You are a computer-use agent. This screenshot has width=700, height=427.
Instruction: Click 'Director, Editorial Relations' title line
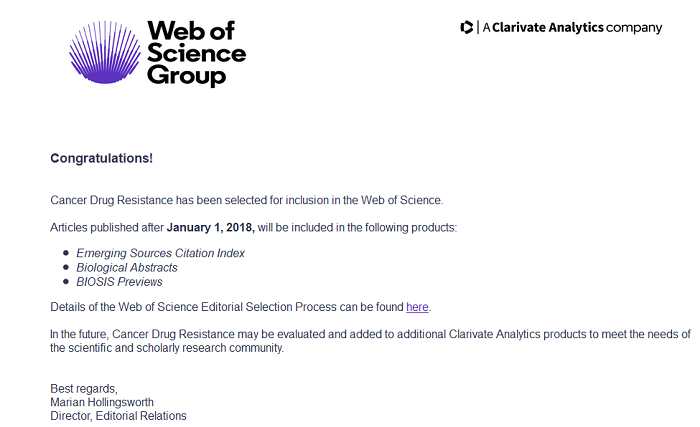point(118,416)
